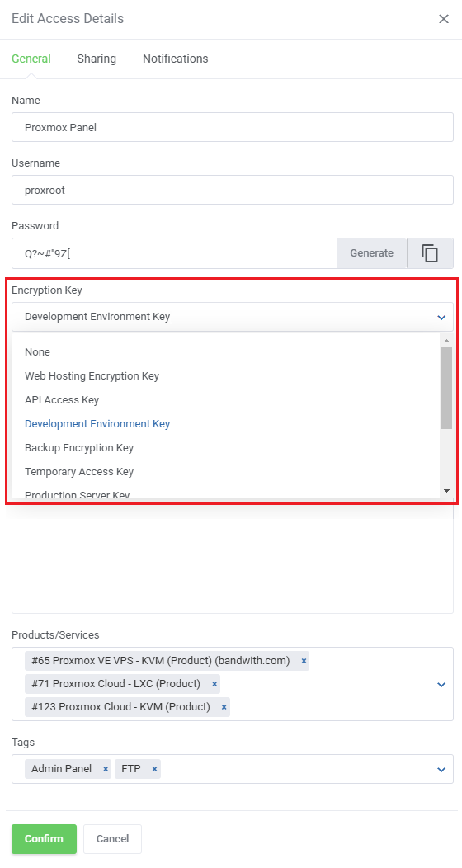462x868 pixels.
Task: Click the Encryption Key field label
Action: click(47, 290)
